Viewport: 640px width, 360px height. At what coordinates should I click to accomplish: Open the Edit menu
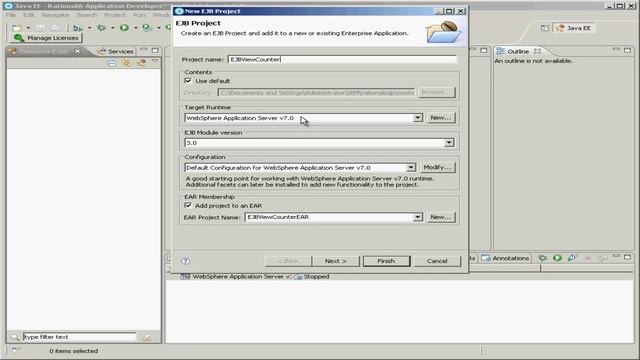(x=29, y=15)
